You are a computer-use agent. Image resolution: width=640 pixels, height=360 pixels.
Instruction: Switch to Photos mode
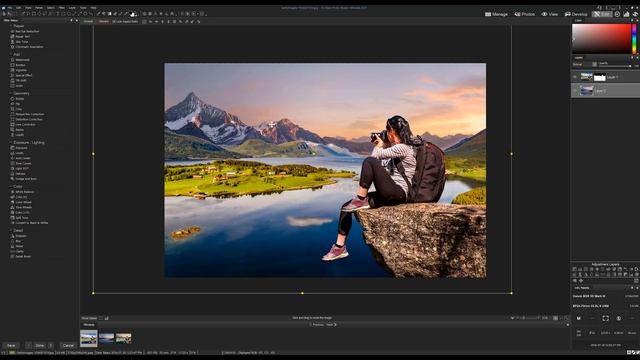click(x=524, y=14)
